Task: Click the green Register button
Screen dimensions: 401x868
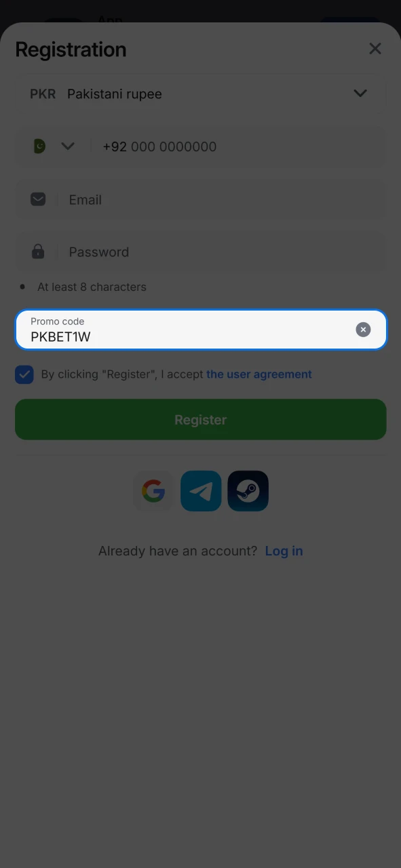Action: click(201, 420)
